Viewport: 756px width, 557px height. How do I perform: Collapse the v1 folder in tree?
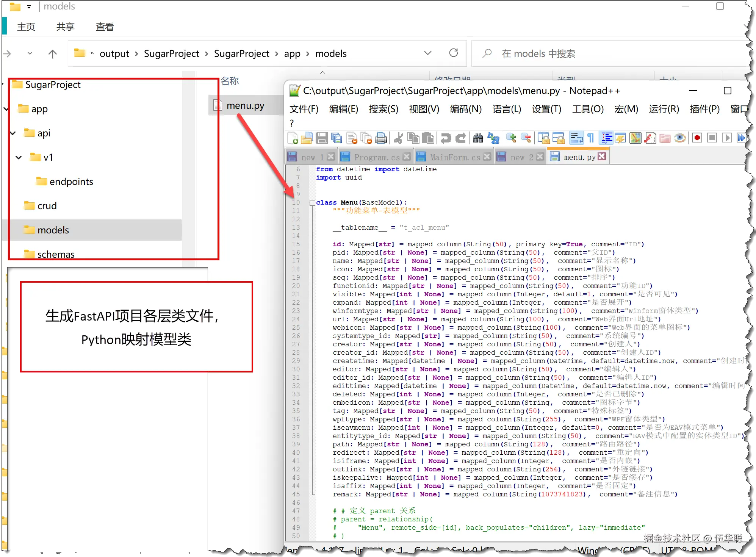[19, 157]
